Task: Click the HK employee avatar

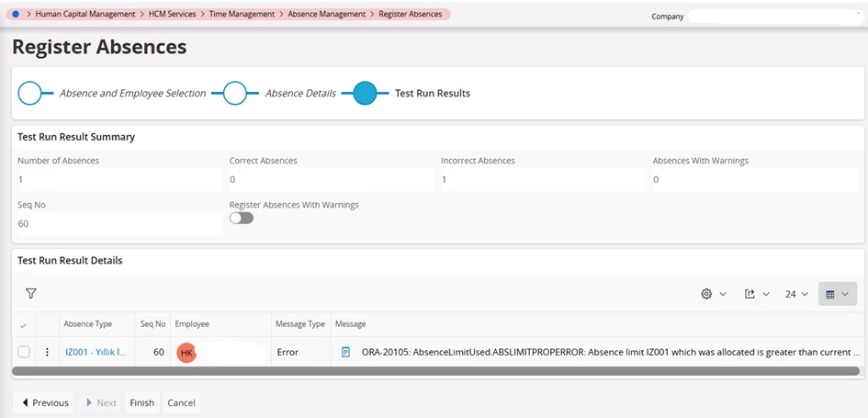Action: tap(186, 352)
